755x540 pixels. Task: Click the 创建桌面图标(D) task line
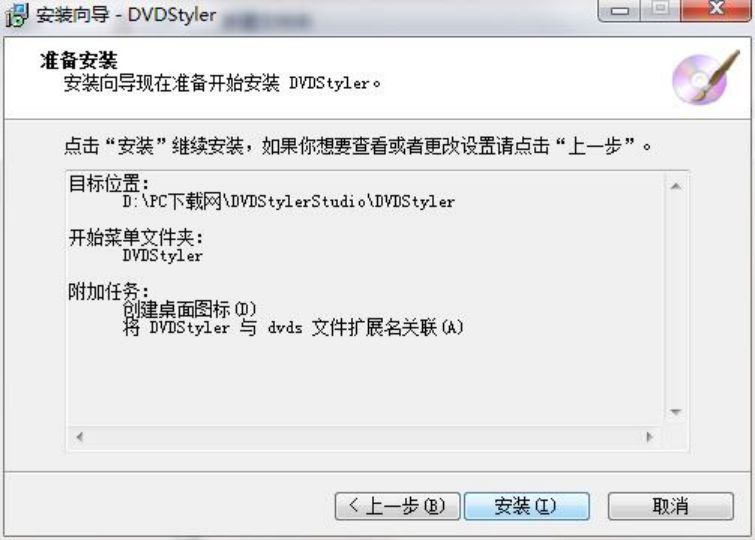click(x=189, y=309)
